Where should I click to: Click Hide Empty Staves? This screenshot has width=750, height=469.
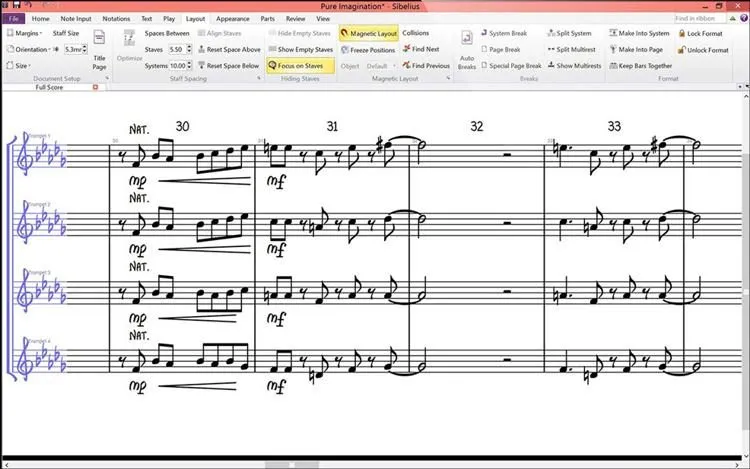tap(299, 33)
